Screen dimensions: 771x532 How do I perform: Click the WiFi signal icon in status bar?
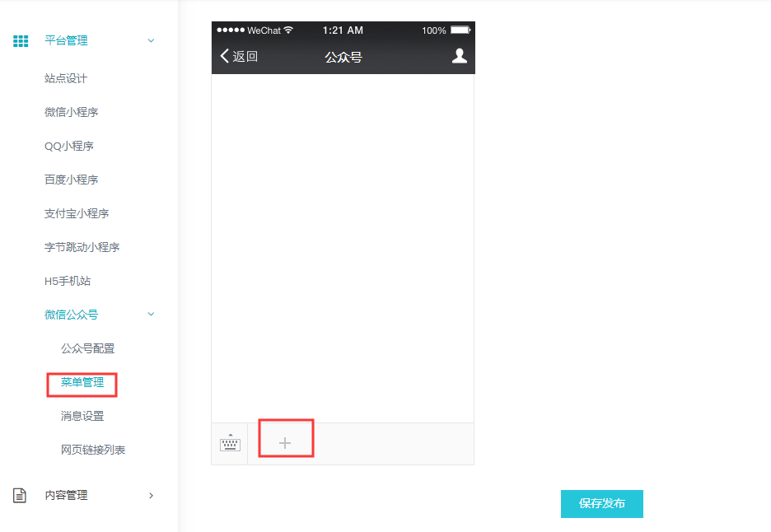click(x=288, y=30)
